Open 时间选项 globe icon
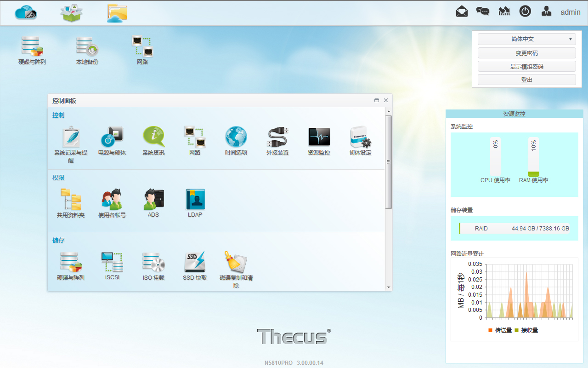The height and width of the screenshot is (368, 588). (236, 138)
